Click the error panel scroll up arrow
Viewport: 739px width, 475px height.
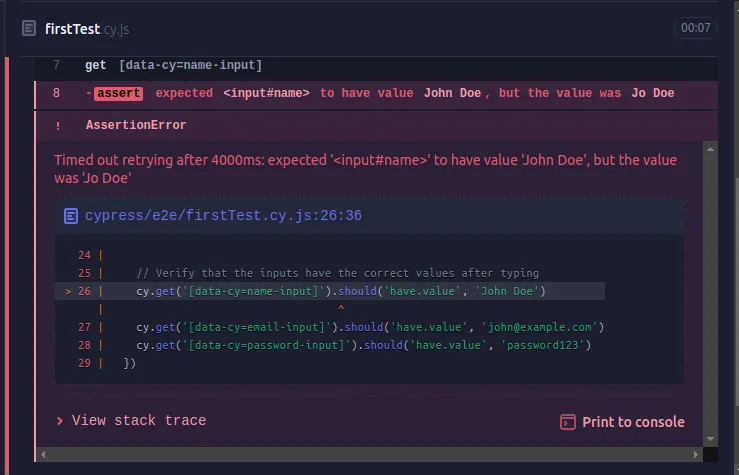tap(710, 149)
